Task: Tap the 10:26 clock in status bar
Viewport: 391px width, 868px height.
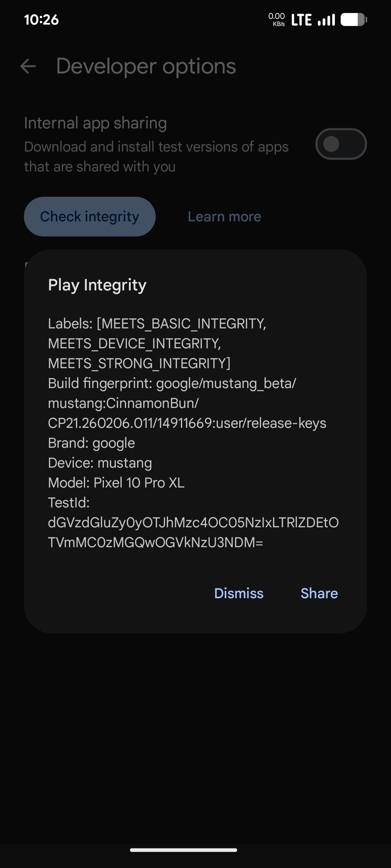Action: coord(41,20)
